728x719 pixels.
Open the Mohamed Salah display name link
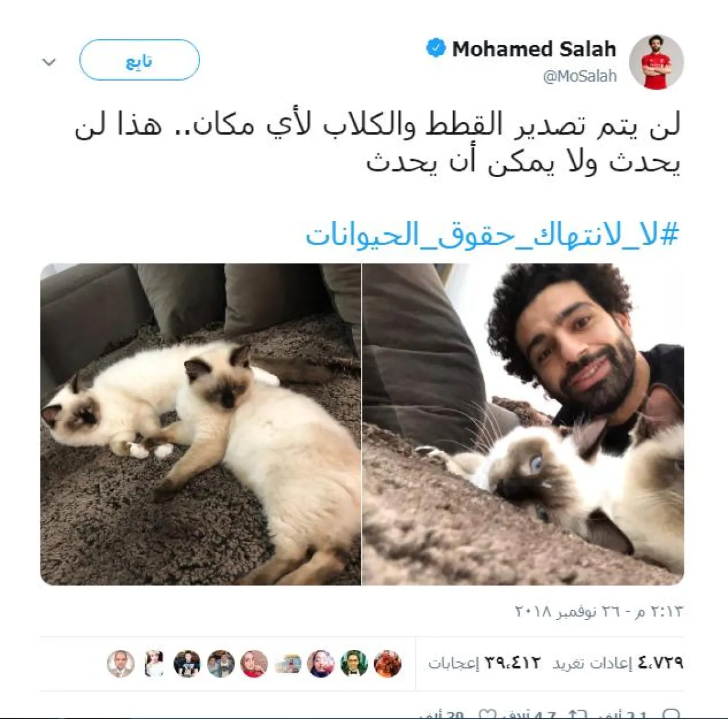click(x=534, y=49)
